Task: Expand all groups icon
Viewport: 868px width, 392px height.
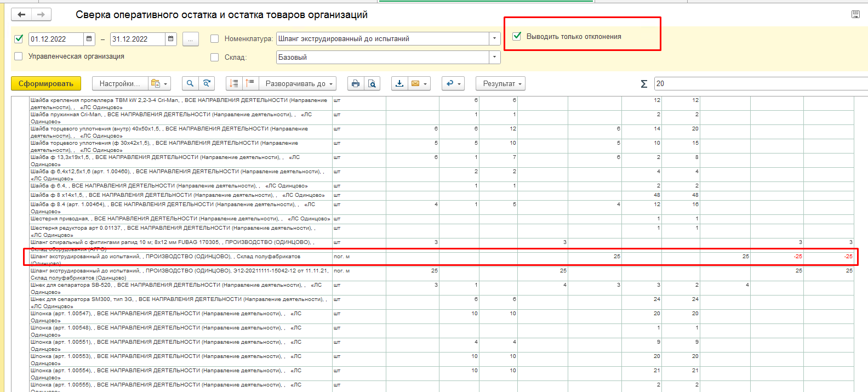Action: coord(250,83)
